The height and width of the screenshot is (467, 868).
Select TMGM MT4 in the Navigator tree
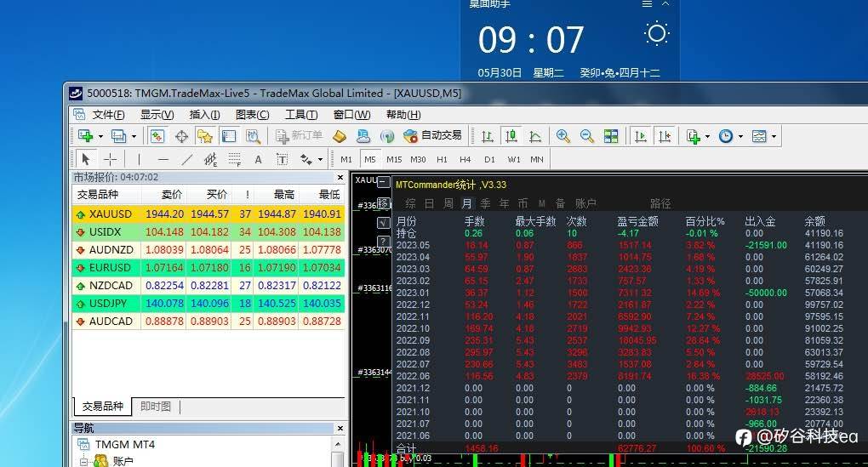pyautogui.click(x=124, y=444)
